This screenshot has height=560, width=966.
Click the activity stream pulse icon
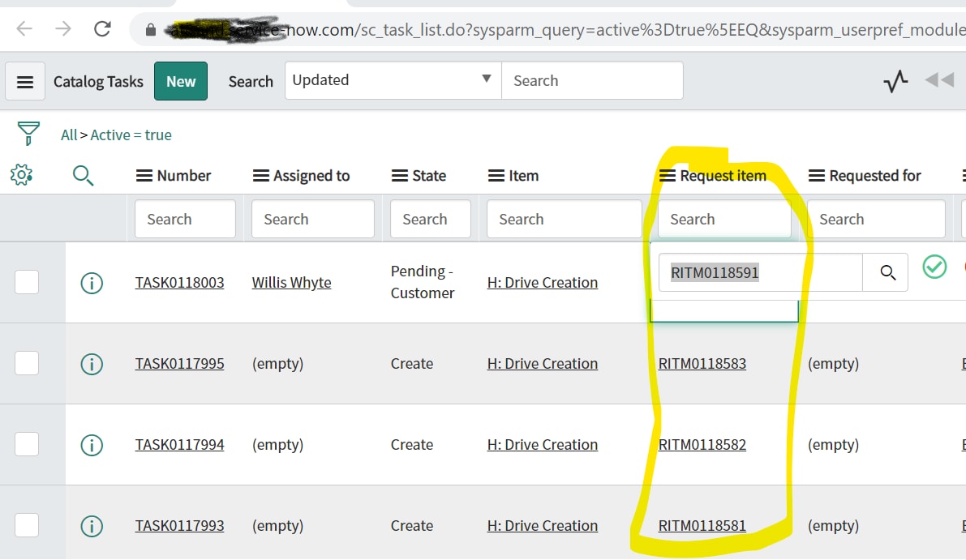pos(895,80)
